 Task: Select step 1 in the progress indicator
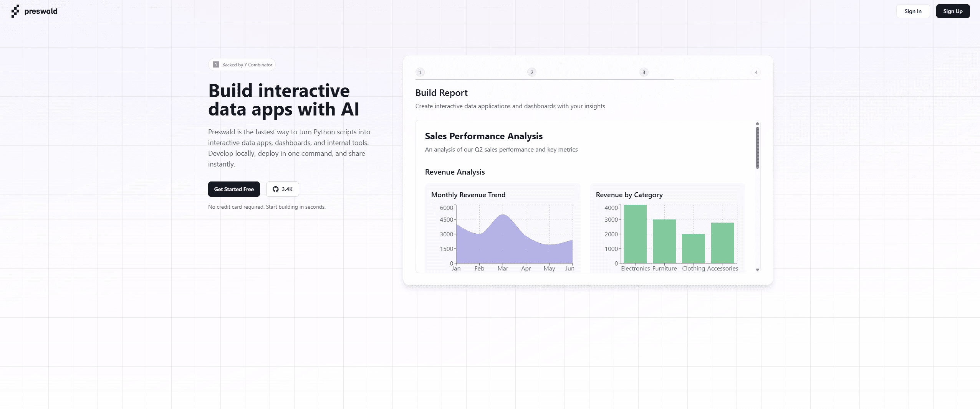(x=420, y=72)
